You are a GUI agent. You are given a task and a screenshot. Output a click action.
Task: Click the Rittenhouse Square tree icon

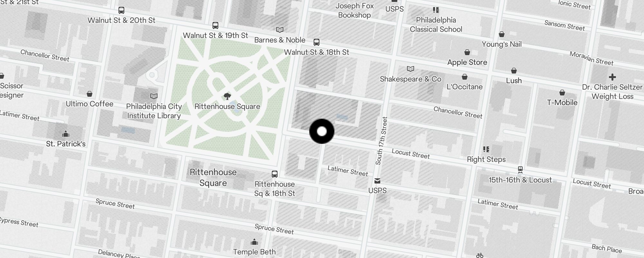click(227, 96)
